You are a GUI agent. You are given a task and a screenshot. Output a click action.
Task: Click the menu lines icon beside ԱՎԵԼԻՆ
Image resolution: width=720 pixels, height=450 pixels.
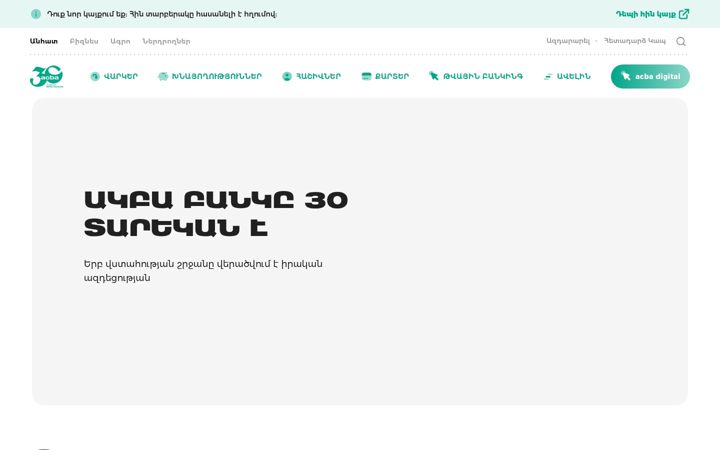pos(548,77)
